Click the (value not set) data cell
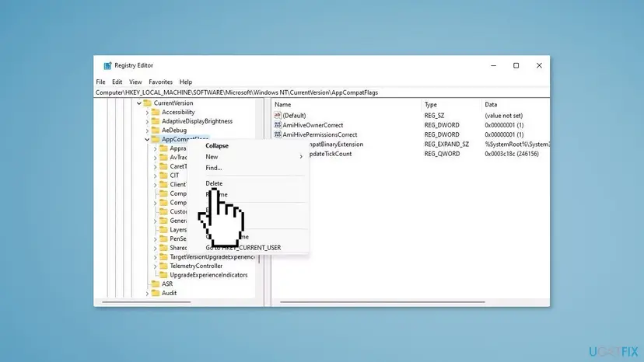 (x=504, y=116)
